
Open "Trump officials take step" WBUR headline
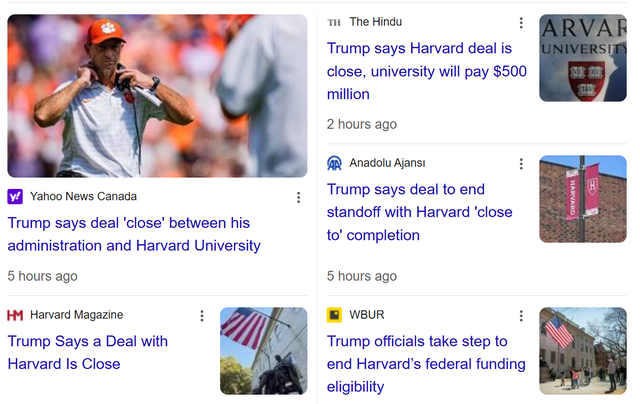[418, 364]
